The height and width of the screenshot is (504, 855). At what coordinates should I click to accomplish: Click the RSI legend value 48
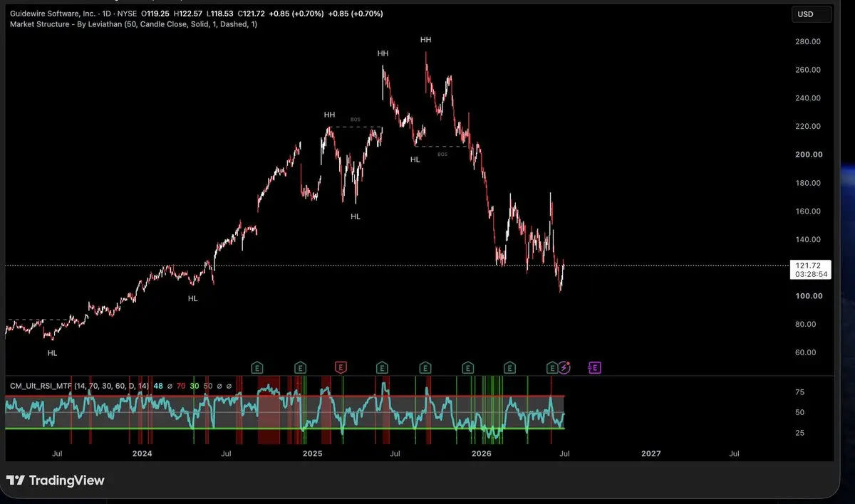coord(158,385)
